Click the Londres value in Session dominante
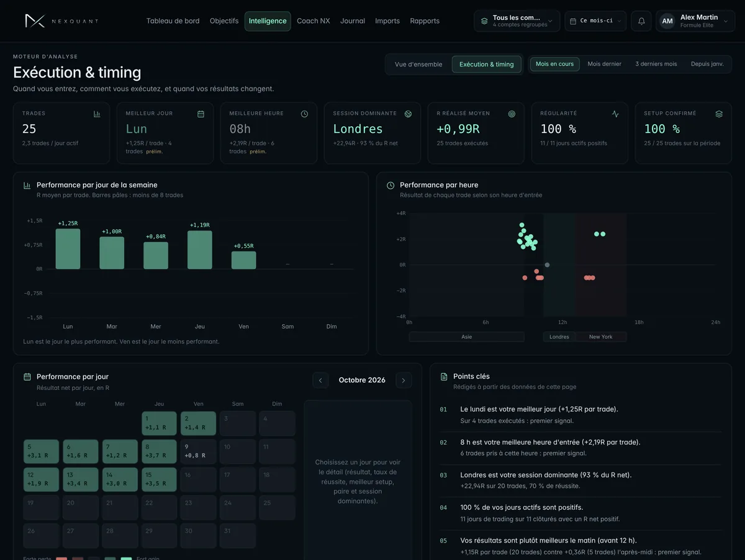Viewport: 745px width, 560px height. coord(358,129)
